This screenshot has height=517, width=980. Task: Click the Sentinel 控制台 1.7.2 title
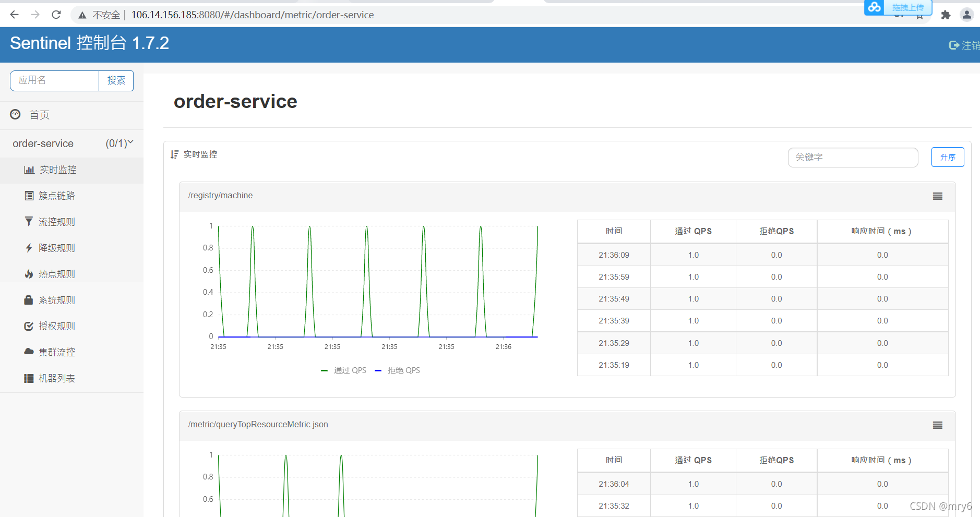point(89,43)
